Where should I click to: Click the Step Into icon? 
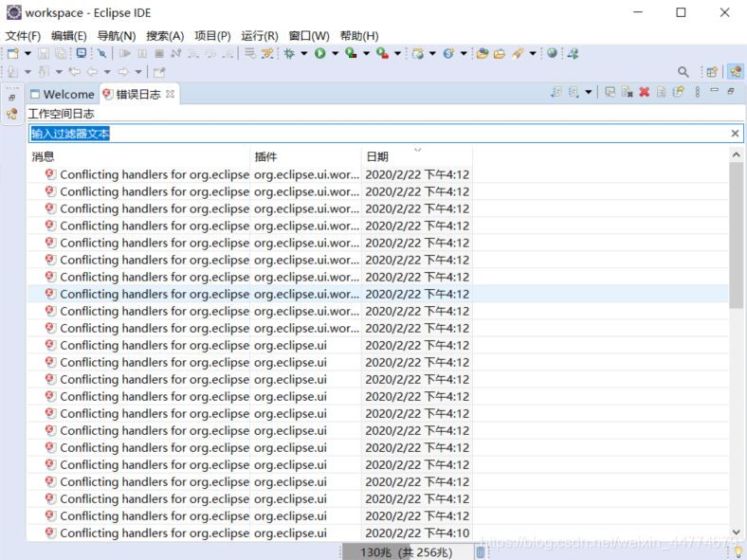(193, 53)
